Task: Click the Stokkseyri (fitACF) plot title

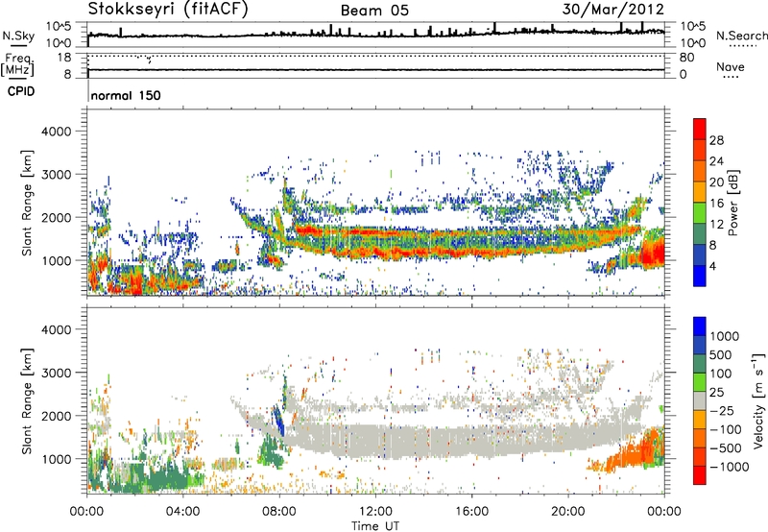Action: click(x=168, y=9)
